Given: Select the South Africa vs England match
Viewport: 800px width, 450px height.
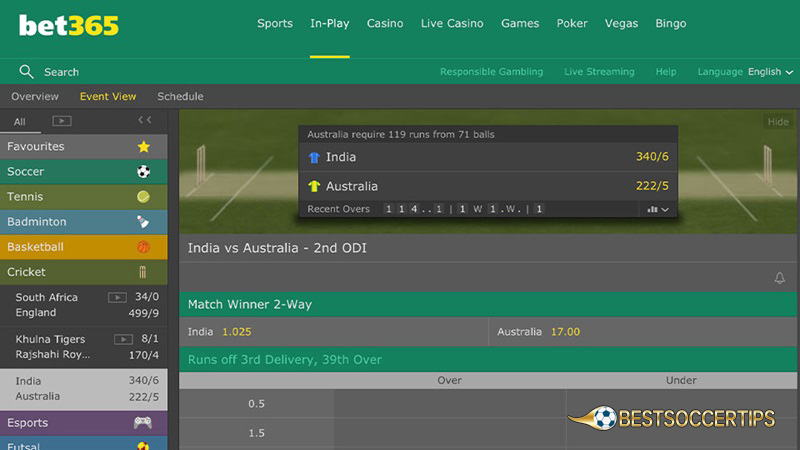Looking at the screenshot, I should pyautogui.click(x=84, y=305).
